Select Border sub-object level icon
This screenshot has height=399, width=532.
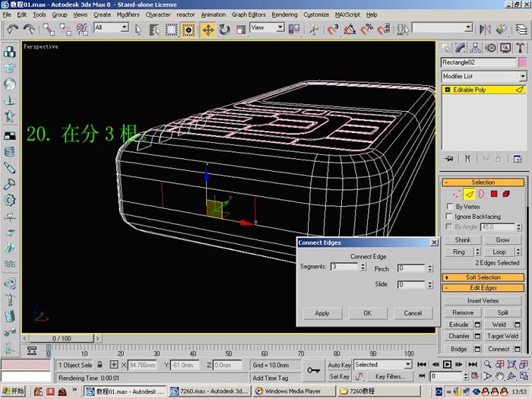click(481, 195)
